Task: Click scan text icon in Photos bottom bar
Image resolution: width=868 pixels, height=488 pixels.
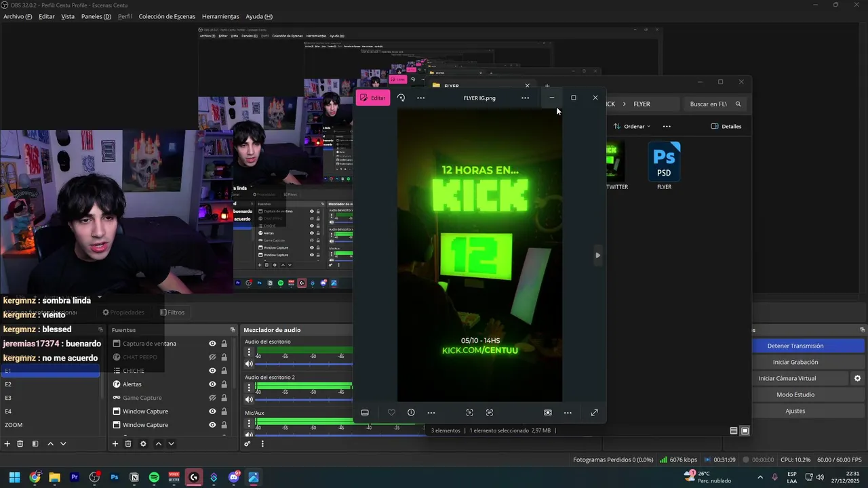Action: point(490,413)
